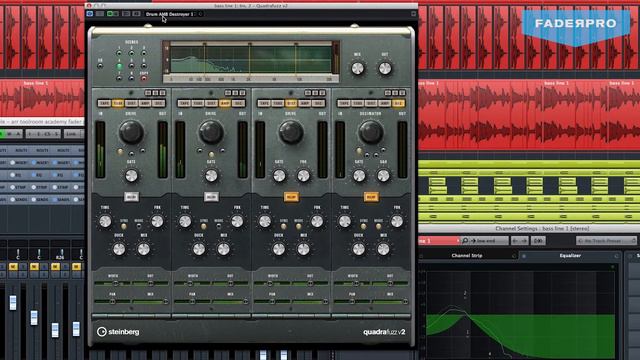
Task: Choose DIST mode on band 3
Action: 291,103
